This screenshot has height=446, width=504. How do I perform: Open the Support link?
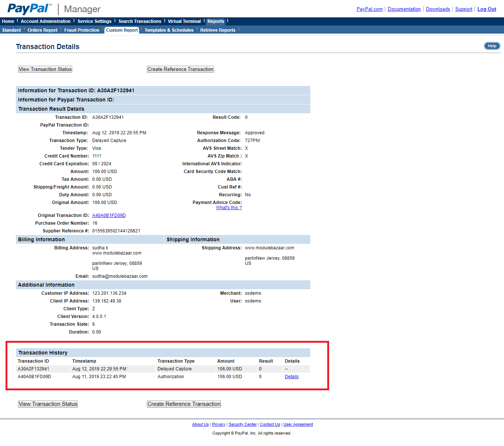[464, 9]
